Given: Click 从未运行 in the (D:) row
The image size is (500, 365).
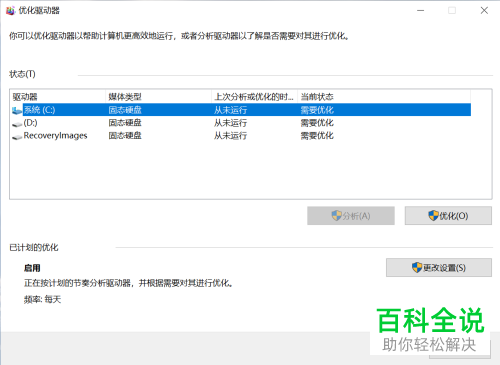Looking at the screenshot, I should [x=230, y=123].
